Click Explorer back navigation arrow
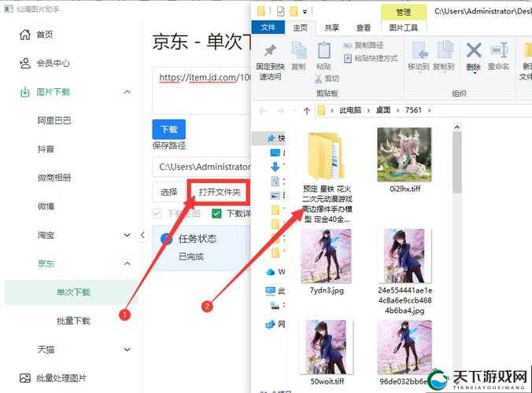Screen dimensions: 532x393 tap(263, 111)
